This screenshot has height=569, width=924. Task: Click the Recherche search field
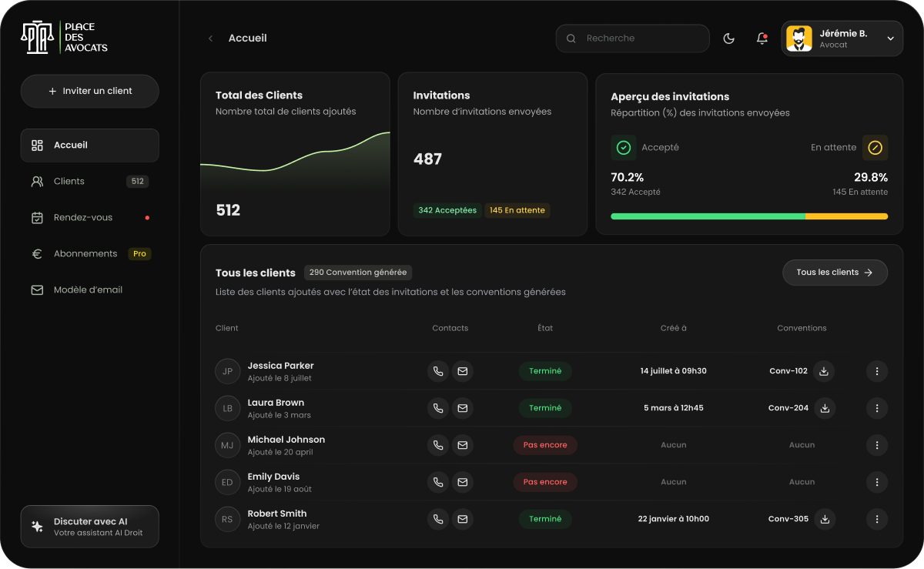coord(632,38)
